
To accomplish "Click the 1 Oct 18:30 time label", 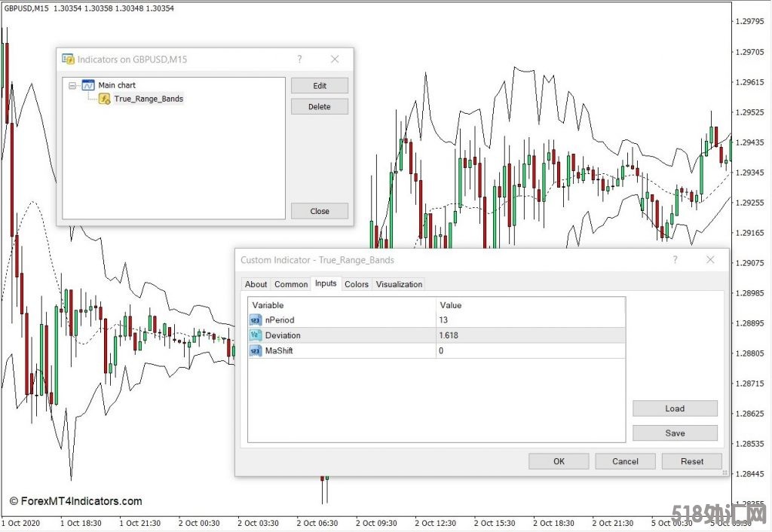I will pos(81,523).
